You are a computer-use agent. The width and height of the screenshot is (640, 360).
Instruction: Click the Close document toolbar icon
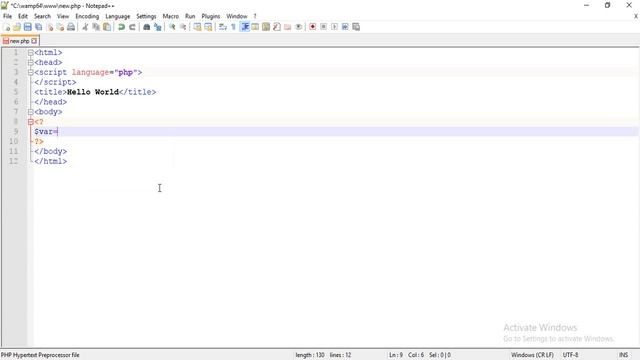pyautogui.click(x=50, y=27)
